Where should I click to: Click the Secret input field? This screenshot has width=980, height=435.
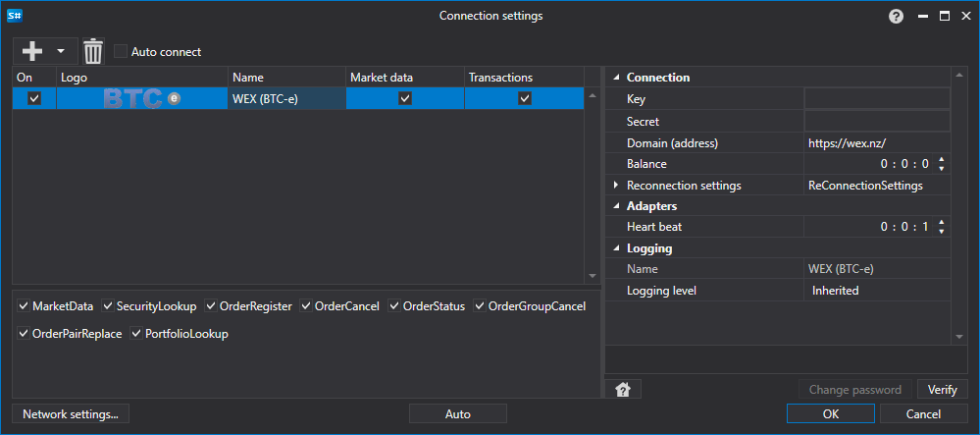pyautogui.click(x=877, y=121)
